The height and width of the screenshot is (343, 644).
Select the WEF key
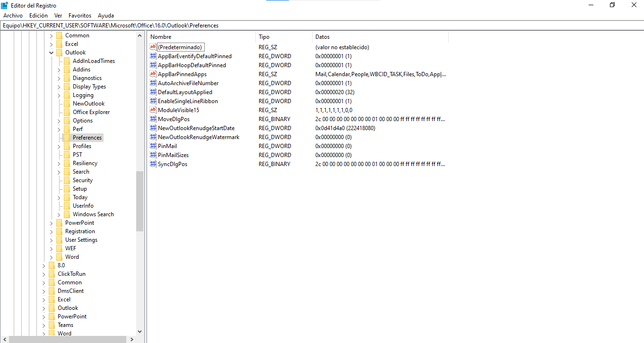(70, 248)
